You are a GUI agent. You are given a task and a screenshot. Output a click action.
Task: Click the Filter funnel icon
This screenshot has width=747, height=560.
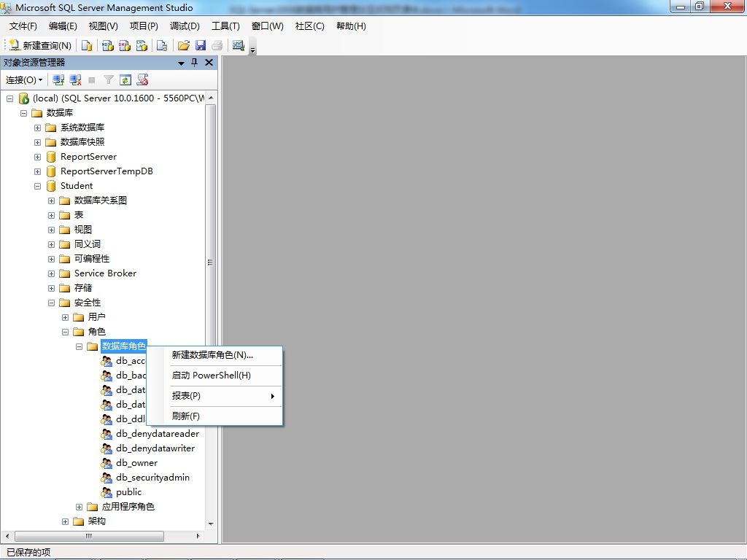[109, 80]
